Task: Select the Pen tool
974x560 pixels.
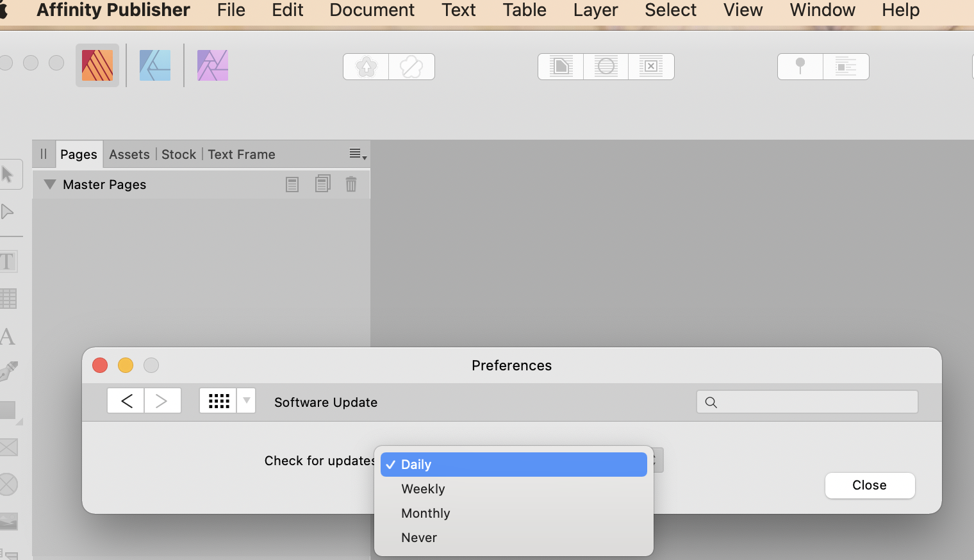Action: coord(8,372)
